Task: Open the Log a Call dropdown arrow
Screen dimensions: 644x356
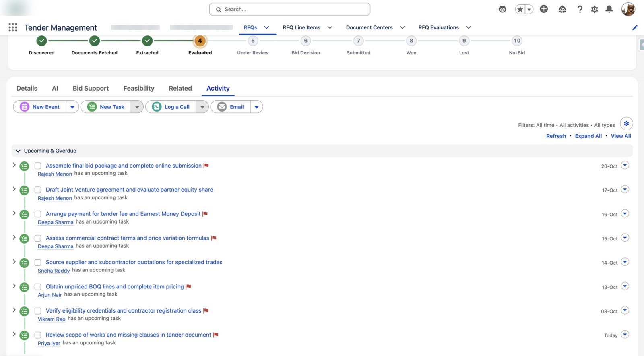Action: [x=202, y=107]
